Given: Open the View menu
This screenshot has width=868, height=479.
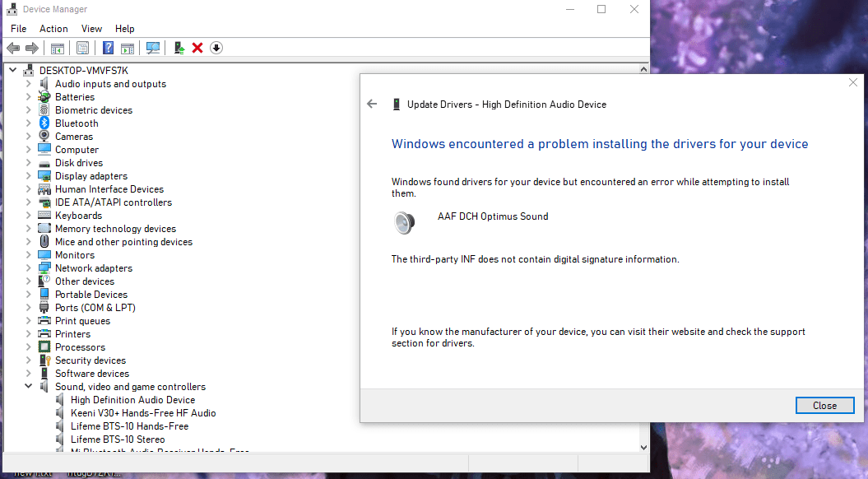Looking at the screenshot, I should [91, 29].
